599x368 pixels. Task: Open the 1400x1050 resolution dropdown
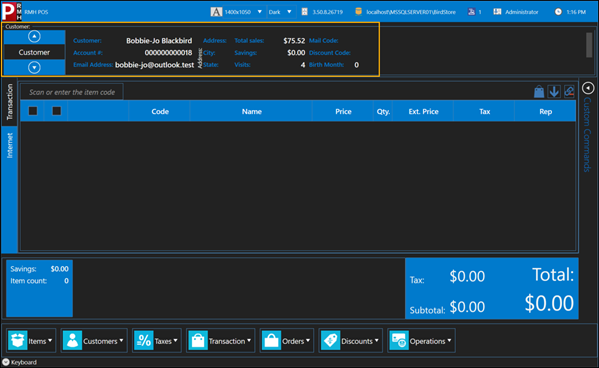259,12
